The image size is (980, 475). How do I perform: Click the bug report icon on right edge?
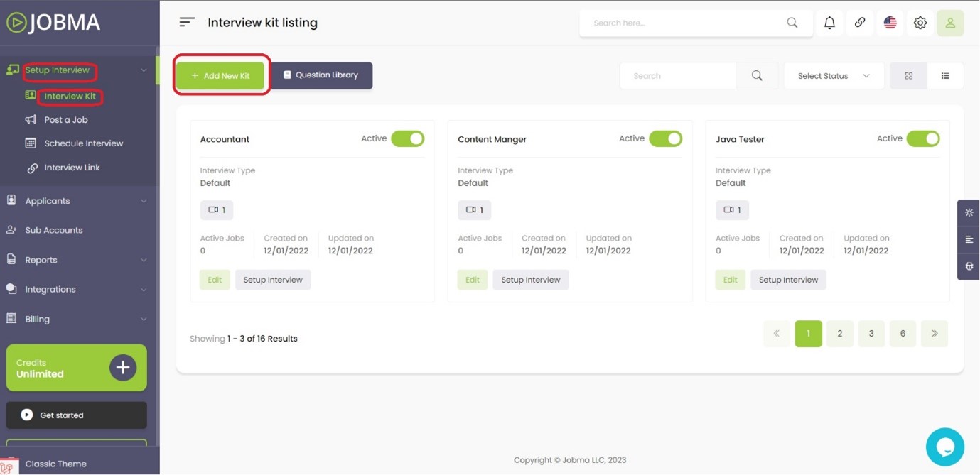coord(969,266)
